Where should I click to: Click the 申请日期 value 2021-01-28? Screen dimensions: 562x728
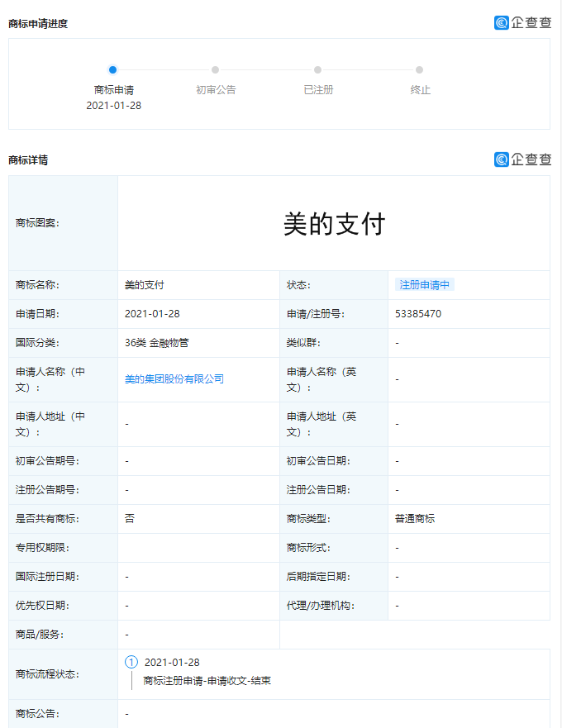152,314
